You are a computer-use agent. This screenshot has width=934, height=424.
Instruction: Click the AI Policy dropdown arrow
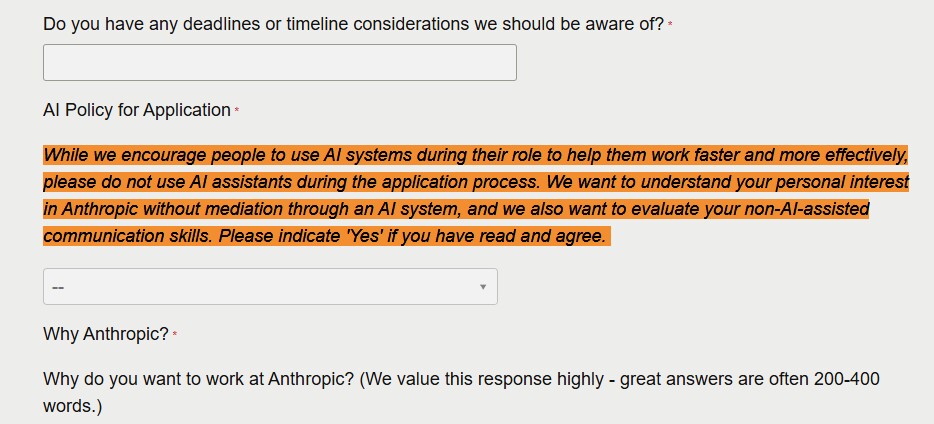pyautogui.click(x=483, y=287)
